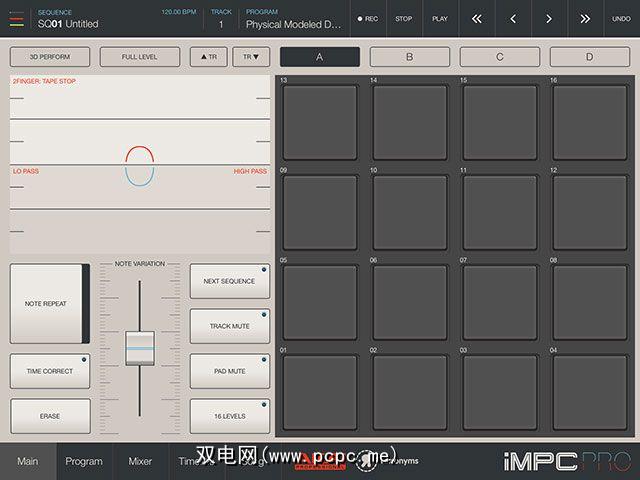This screenshot has height=480, width=640.
Task: Toggle the Track Mute button
Action: (x=230, y=326)
